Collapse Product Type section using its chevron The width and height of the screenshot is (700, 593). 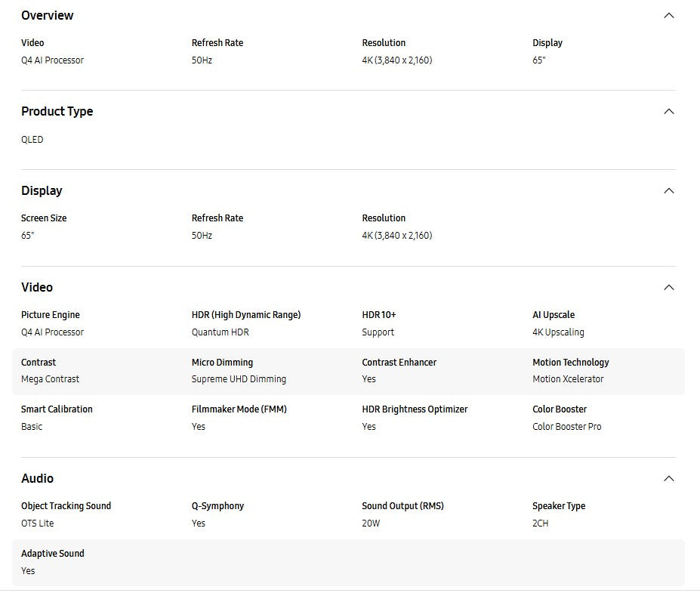point(668,112)
